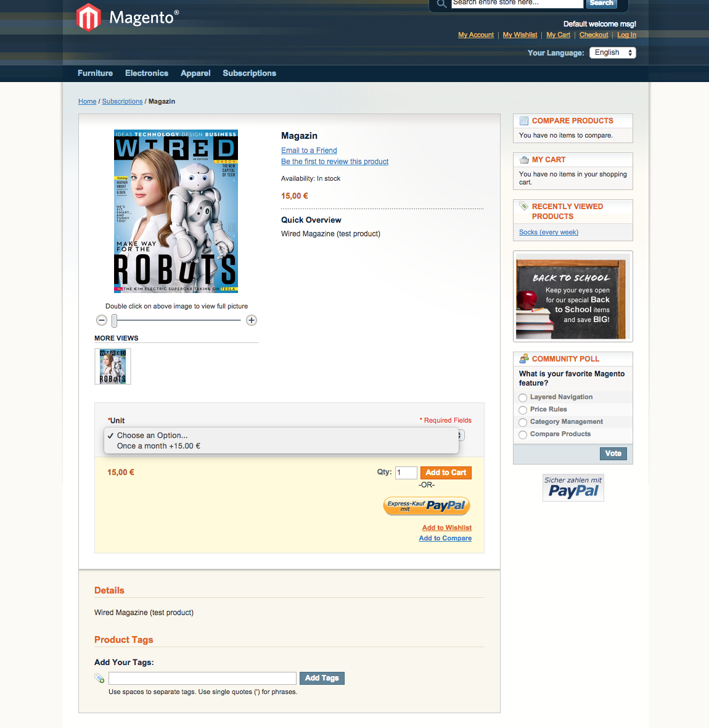Click Email to a Friend link
Screen dimensions: 709x728
pyautogui.click(x=309, y=151)
